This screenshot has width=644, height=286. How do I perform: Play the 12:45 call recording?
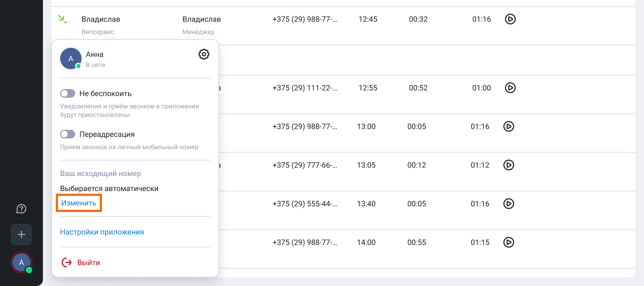coord(510,19)
